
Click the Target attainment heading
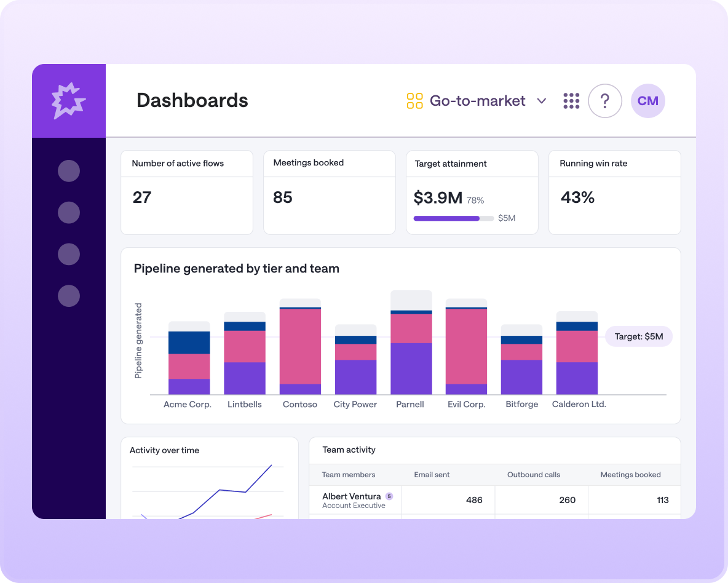pyautogui.click(x=450, y=164)
